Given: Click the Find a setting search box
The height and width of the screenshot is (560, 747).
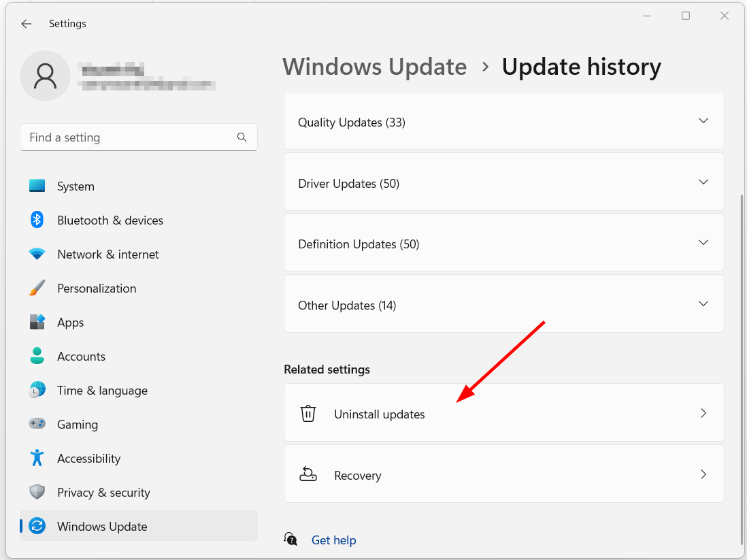Looking at the screenshot, I should (139, 137).
